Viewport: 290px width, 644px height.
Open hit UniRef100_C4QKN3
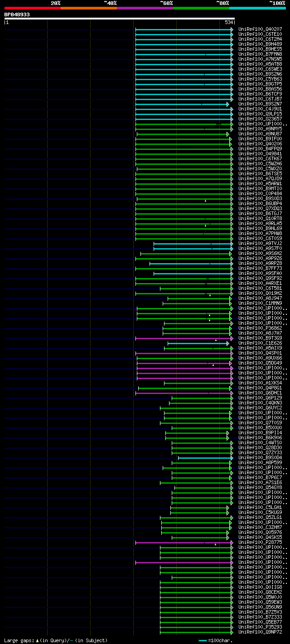click(x=260, y=403)
